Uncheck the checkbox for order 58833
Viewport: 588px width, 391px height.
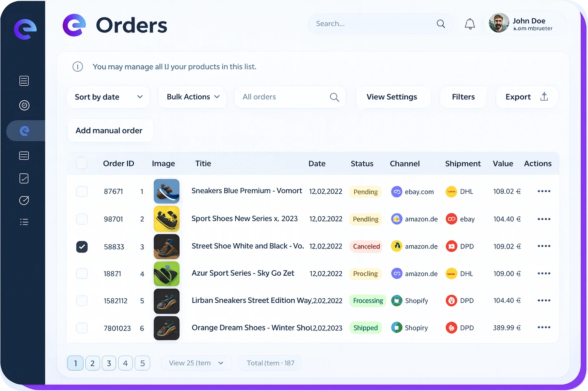[x=82, y=246]
